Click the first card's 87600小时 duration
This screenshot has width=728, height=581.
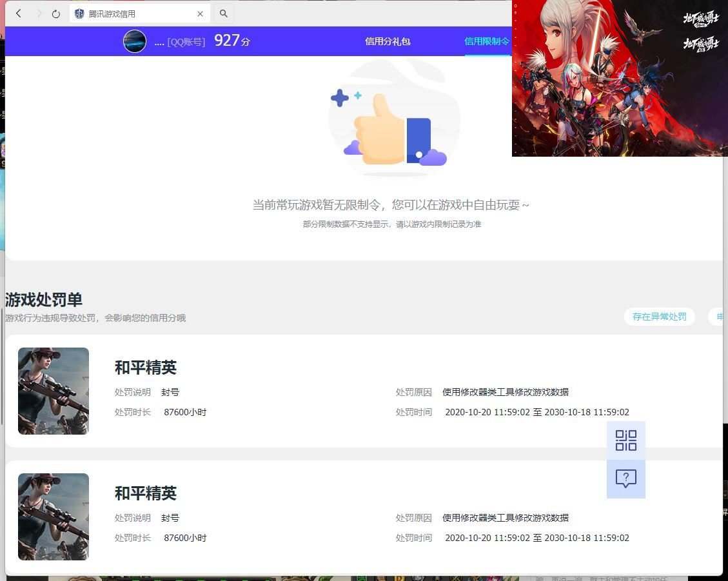[x=185, y=412]
